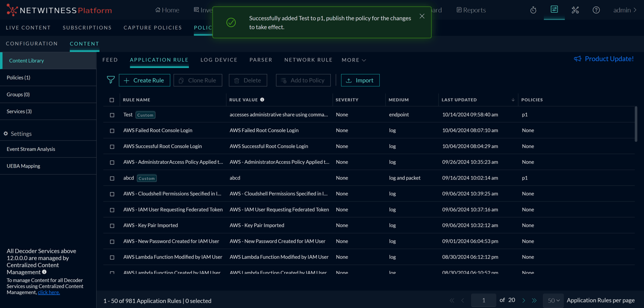Select the abcd rule checkbox
The width and height of the screenshot is (644, 308).
click(112, 178)
